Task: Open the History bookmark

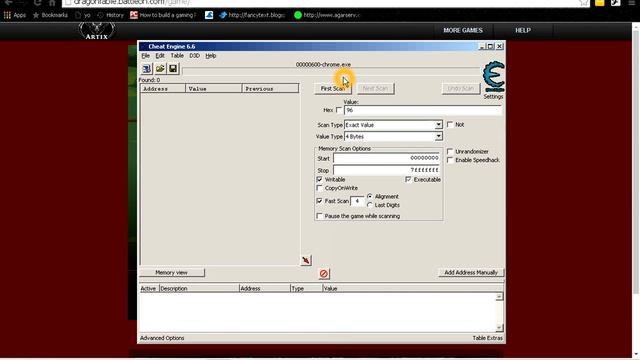Action: (x=110, y=15)
